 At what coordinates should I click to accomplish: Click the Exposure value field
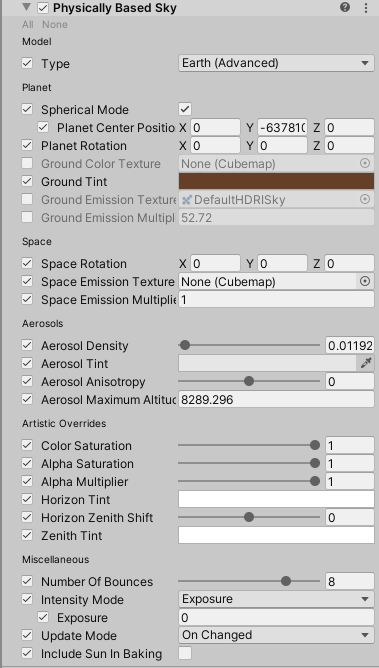tap(276, 617)
